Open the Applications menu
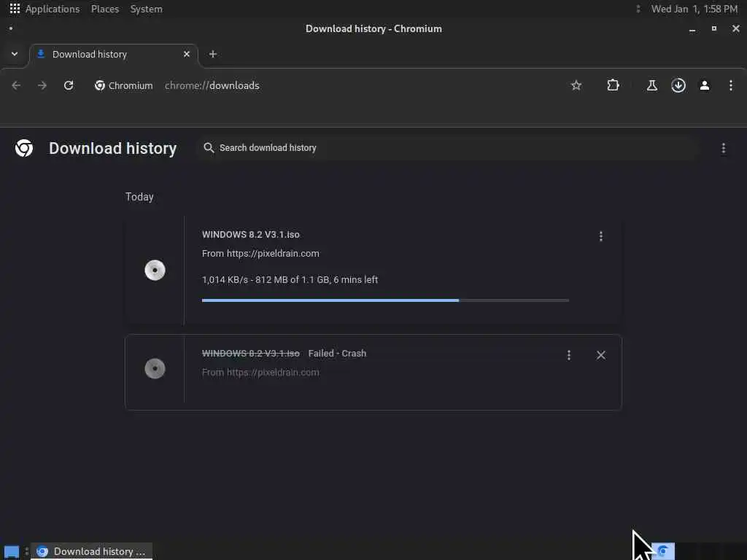The height and width of the screenshot is (560, 747). 44,9
